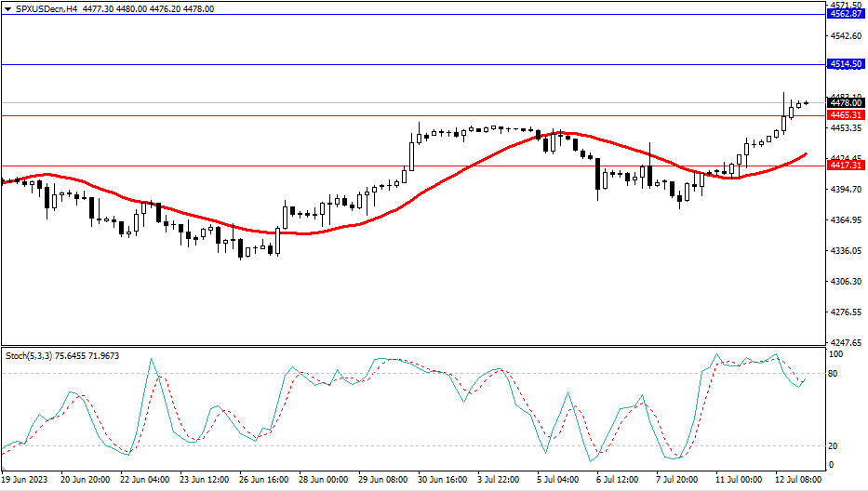Click the black 4478.00 current price tag

pyautogui.click(x=846, y=103)
